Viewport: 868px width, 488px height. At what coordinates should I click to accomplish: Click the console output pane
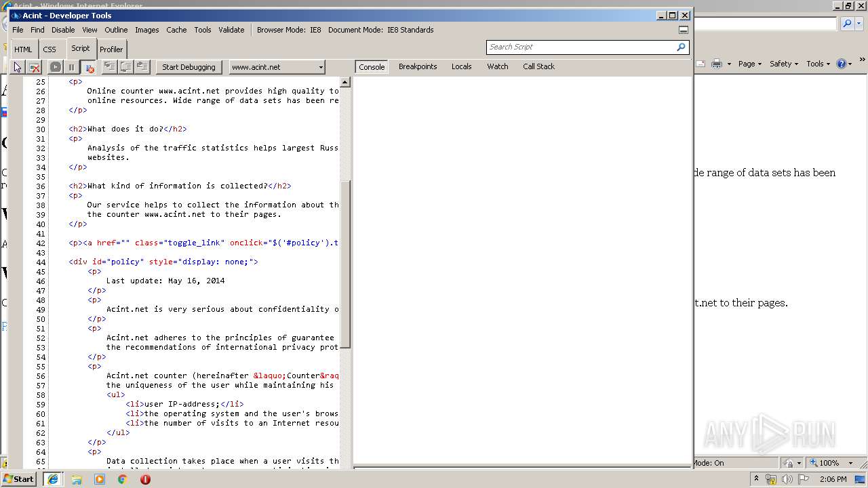tap(522, 270)
